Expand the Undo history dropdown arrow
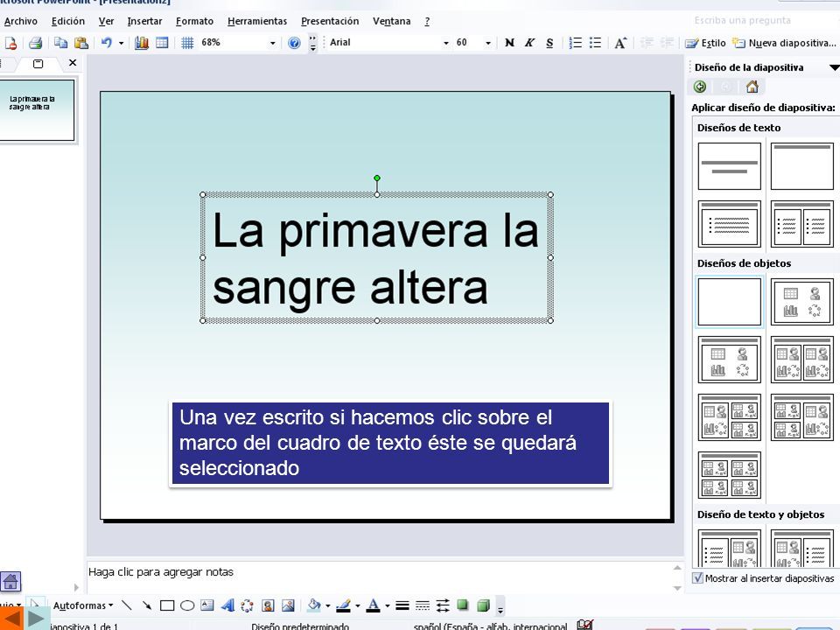840x630 pixels. (121, 43)
